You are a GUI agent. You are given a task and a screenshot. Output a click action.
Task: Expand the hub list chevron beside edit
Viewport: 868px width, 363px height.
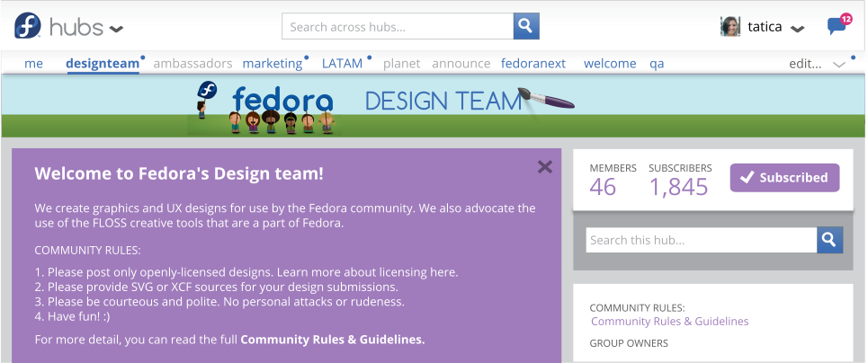point(839,64)
